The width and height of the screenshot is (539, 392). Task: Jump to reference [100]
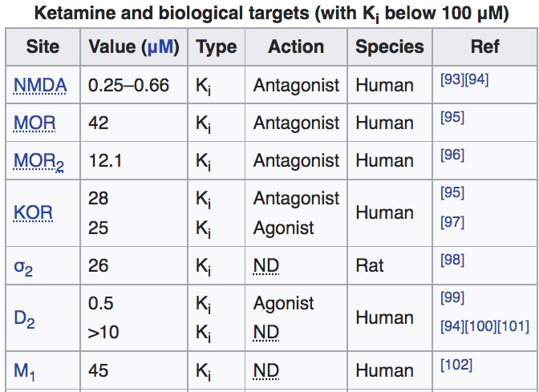[480, 326]
